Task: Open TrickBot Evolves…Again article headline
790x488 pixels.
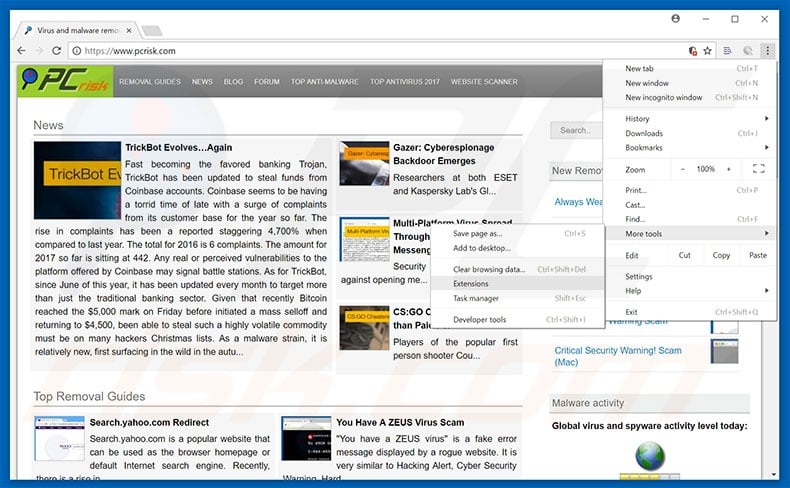Action: click(178, 148)
